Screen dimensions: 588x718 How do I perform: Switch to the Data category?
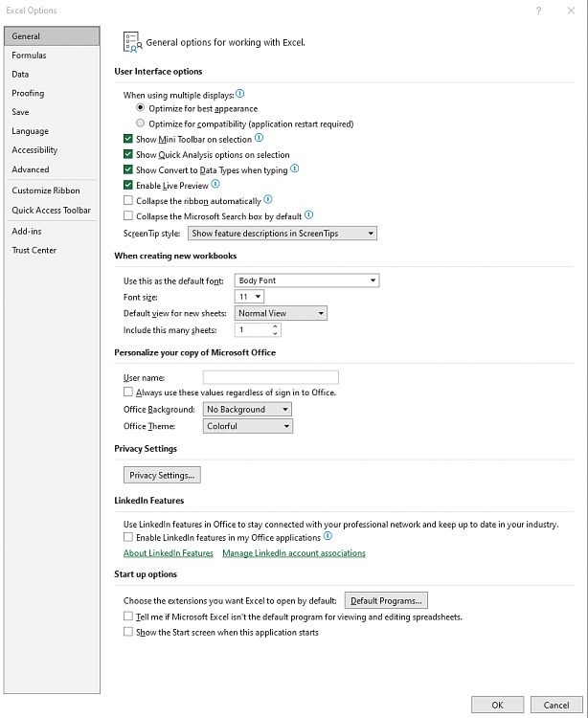click(52, 74)
